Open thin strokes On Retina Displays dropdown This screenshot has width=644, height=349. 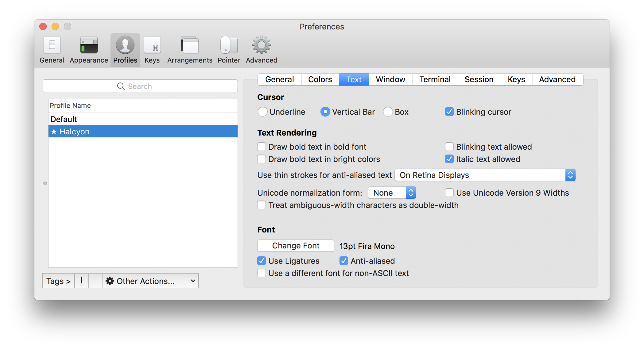(485, 175)
